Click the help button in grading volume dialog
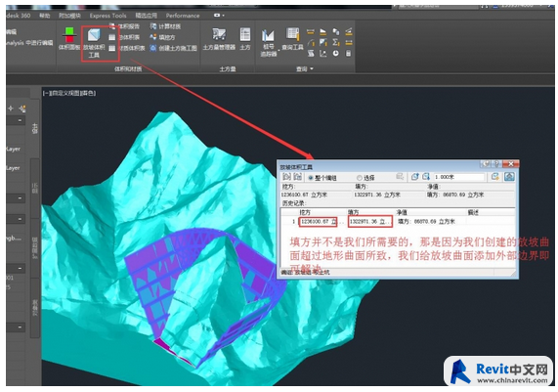Viewport: 558px width, 392px height. tap(497, 164)
